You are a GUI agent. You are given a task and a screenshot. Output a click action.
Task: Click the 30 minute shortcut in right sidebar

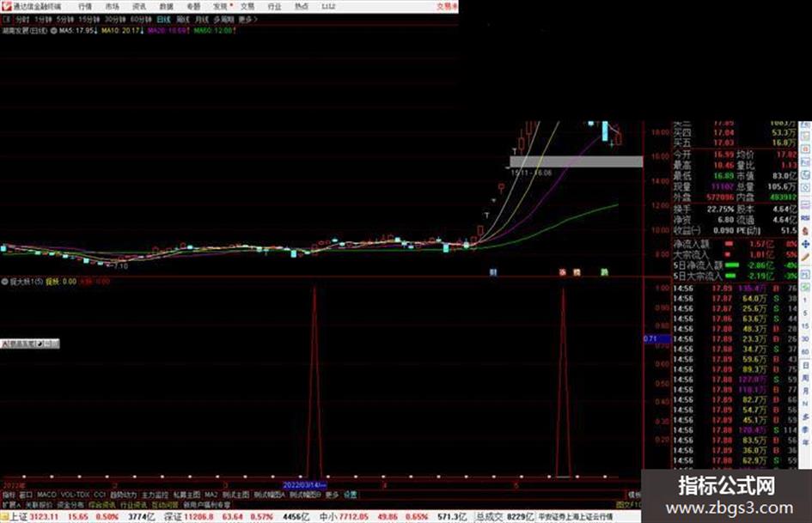tap(805, 339)
